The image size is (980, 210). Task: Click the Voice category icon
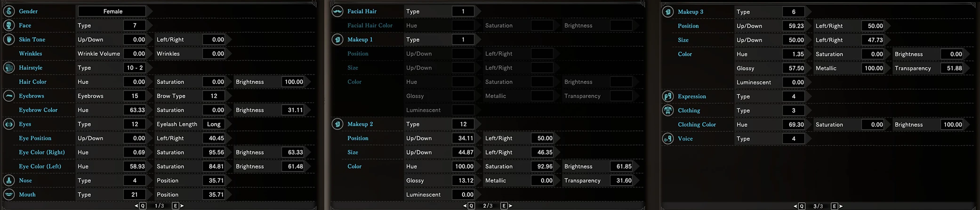click(668, 139)
